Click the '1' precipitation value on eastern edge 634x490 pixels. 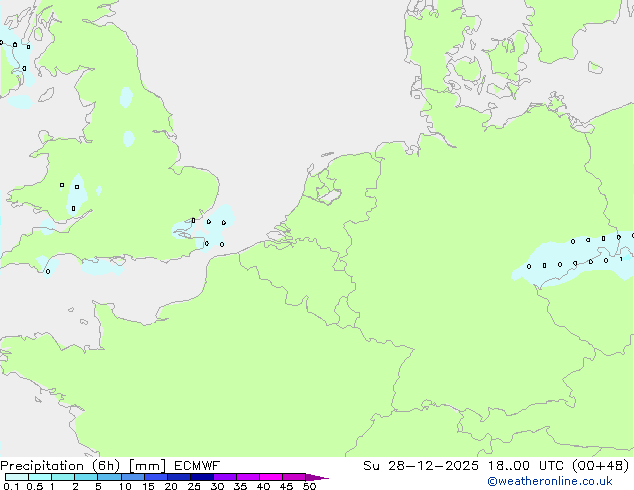pos(621,259)
